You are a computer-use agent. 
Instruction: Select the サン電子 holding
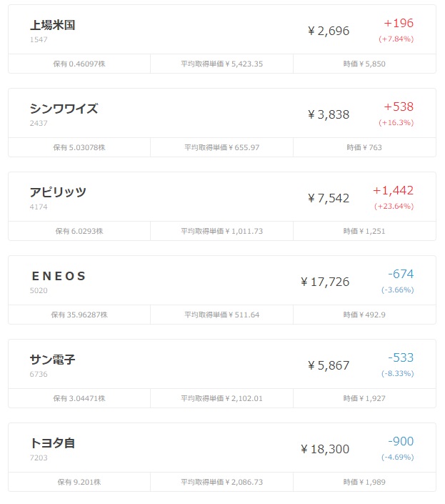click(x=222, y=373)
